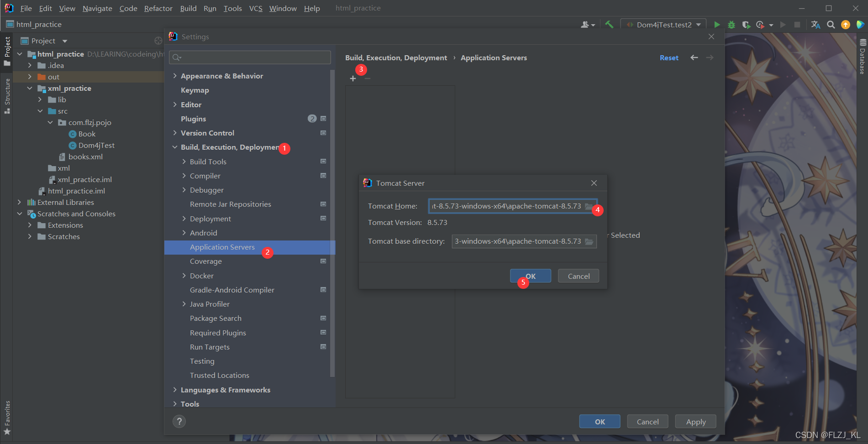The height and width of the screenshot is (444, 868).
Task: Open Search Everywhere magnifier icon
Action: coord(831,25)
